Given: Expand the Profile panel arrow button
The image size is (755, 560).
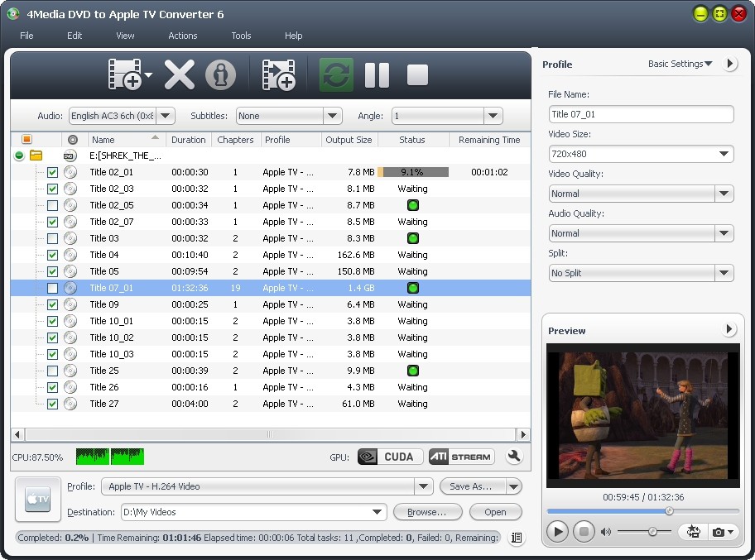Looking at the screenshot, I should click(730, 64).
